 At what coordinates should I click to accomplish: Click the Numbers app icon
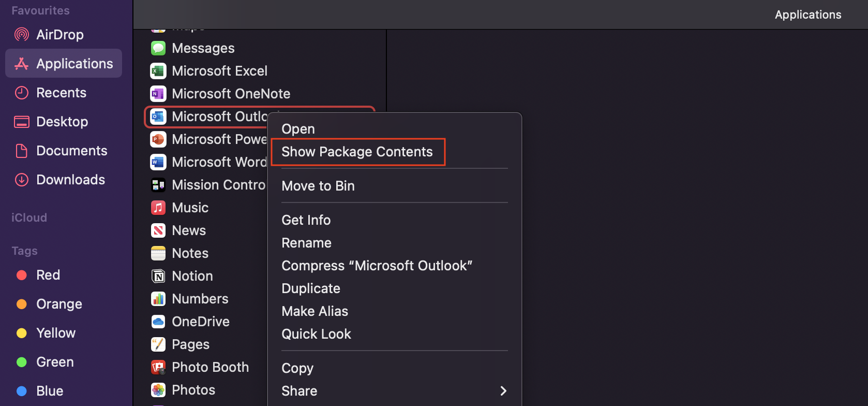[158, 299]
